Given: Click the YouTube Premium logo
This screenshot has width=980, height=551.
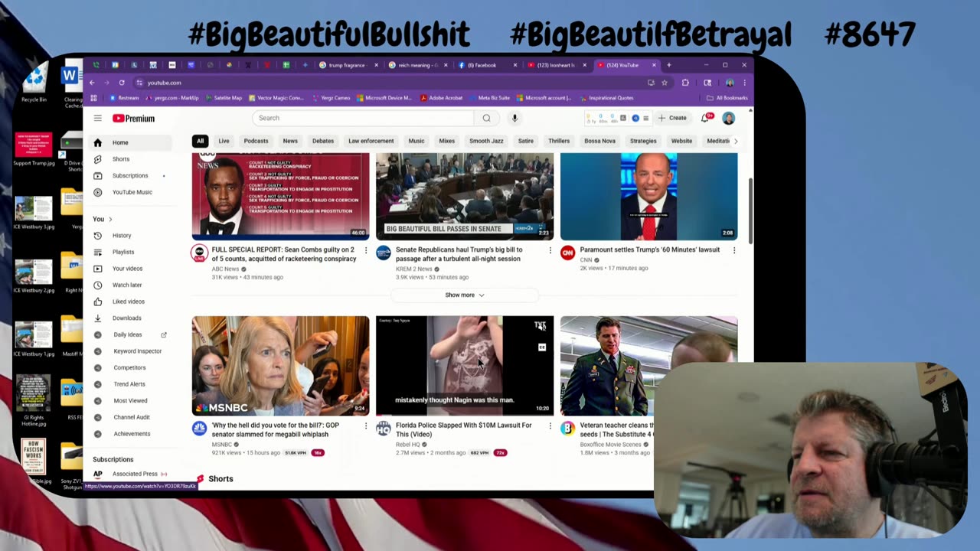Looking at the screenshot, I should coord(134,118).
